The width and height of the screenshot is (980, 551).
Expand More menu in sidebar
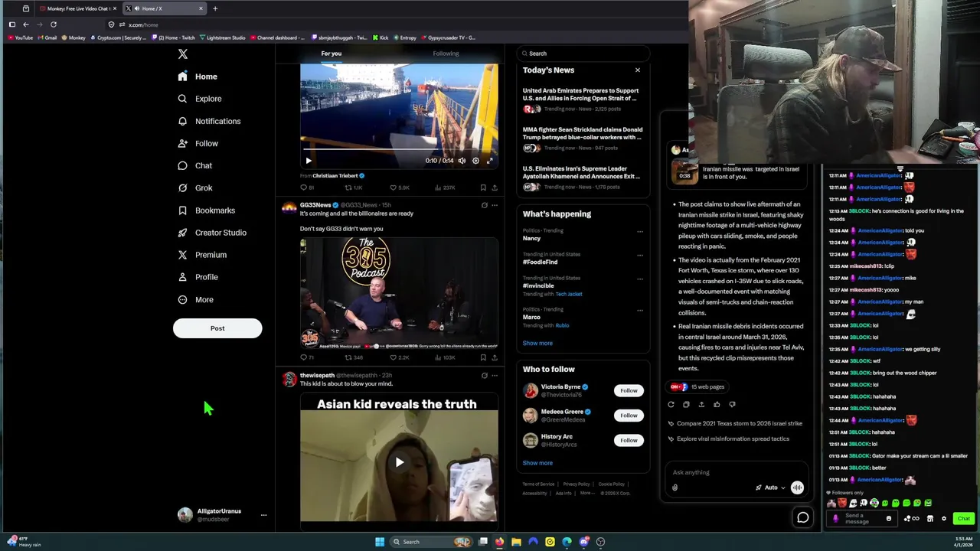point(195,300)
